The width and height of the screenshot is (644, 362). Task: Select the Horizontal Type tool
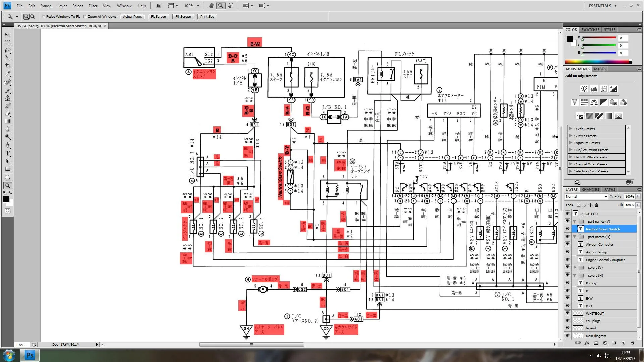click(x=8, y=153)
